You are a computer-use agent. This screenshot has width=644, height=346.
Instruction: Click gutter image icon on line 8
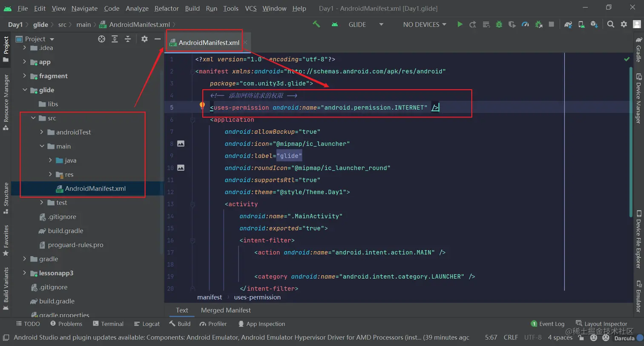[x=181, y=143]
